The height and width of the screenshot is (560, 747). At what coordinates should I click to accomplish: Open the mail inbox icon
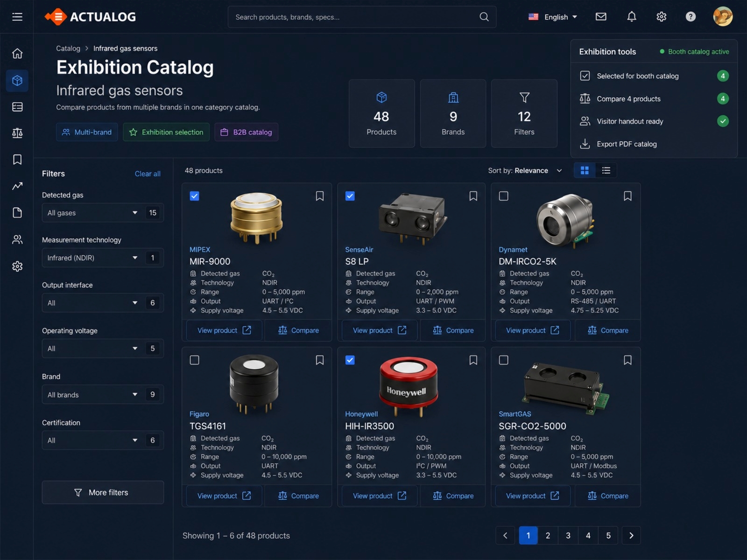point(601,17)
